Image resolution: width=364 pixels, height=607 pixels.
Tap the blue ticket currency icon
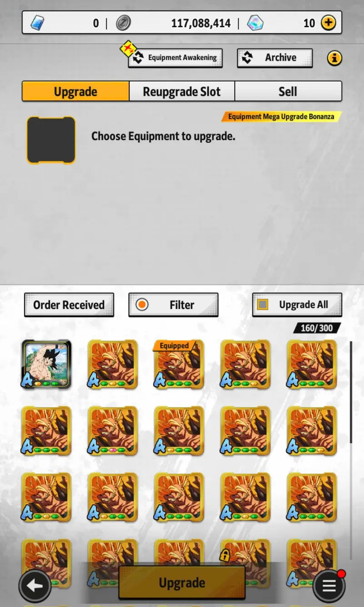38,23
